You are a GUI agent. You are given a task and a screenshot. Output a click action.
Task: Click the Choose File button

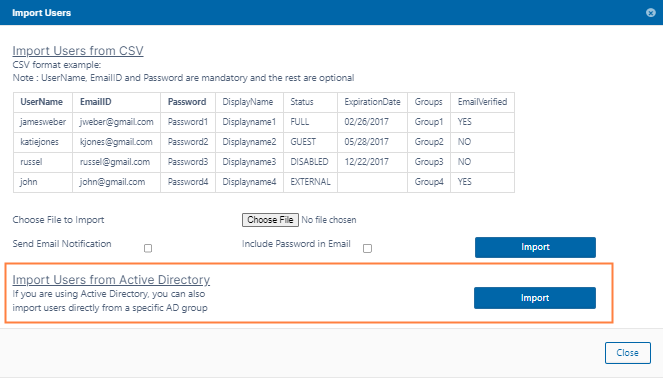[x=270, y=220]
